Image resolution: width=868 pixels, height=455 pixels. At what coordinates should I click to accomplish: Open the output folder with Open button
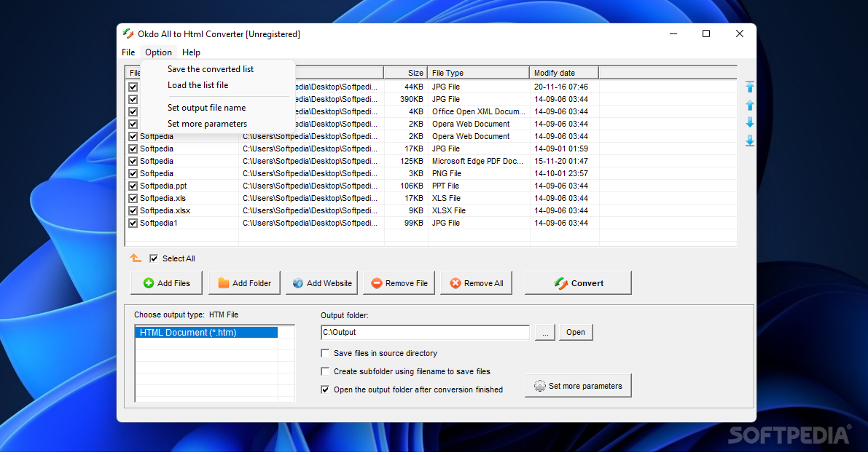pos(576,332)
